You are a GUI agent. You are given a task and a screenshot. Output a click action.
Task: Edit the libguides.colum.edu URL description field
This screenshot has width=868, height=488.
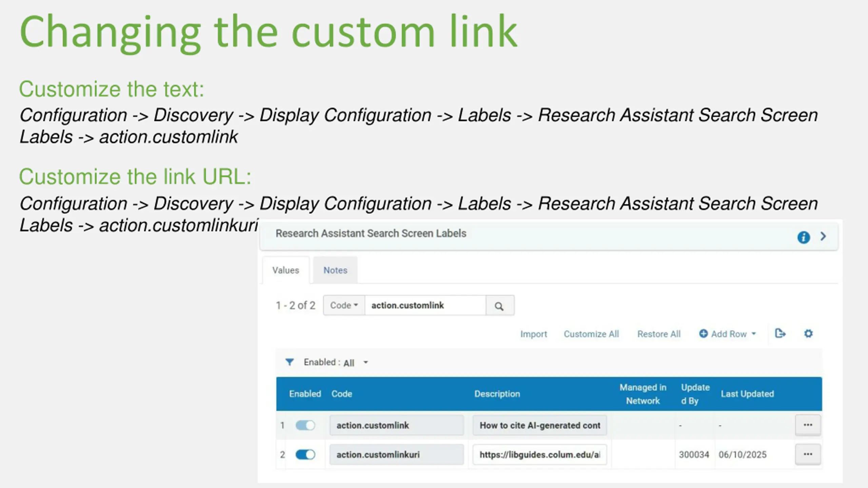tap(540, 454)
